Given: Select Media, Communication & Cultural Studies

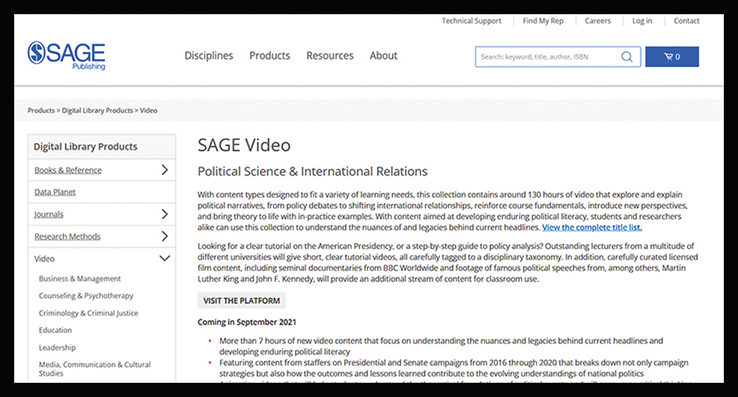Looking at the screenshot, I should point(95,369).
